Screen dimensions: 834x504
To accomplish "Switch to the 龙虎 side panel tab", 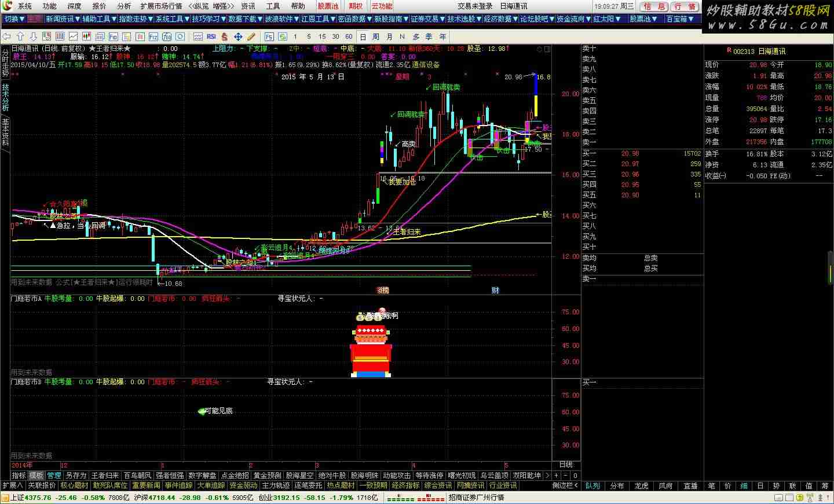I will (x=641, y=485).
